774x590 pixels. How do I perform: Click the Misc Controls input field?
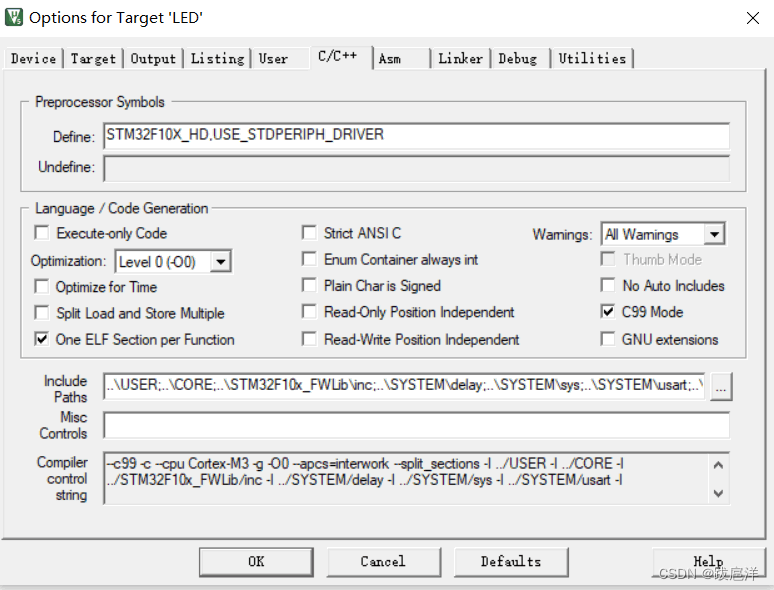tap(416, 426)
